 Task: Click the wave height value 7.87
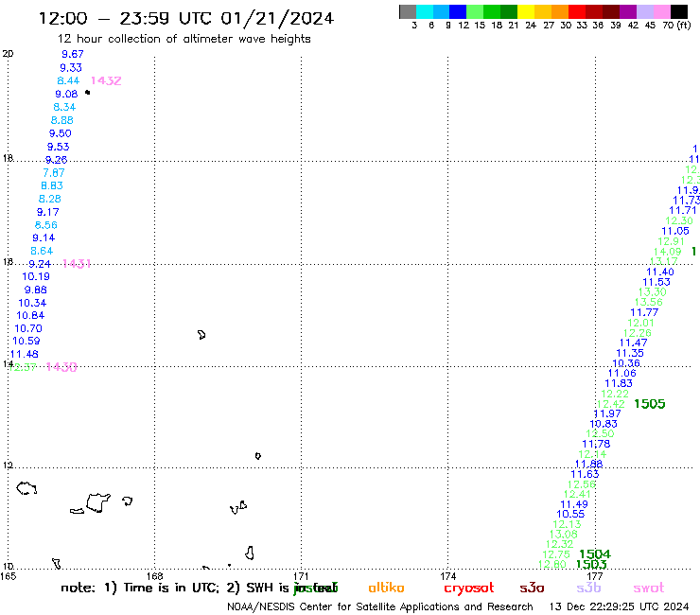54,172
